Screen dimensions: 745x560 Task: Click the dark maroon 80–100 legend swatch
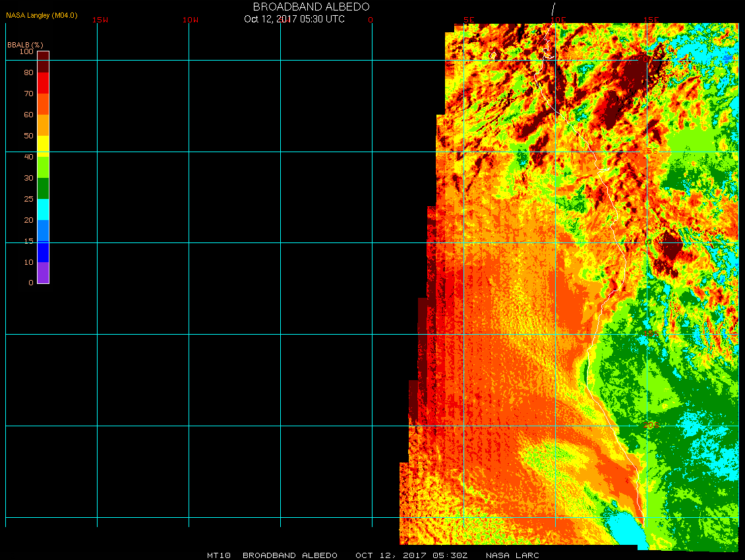point(44,62)
